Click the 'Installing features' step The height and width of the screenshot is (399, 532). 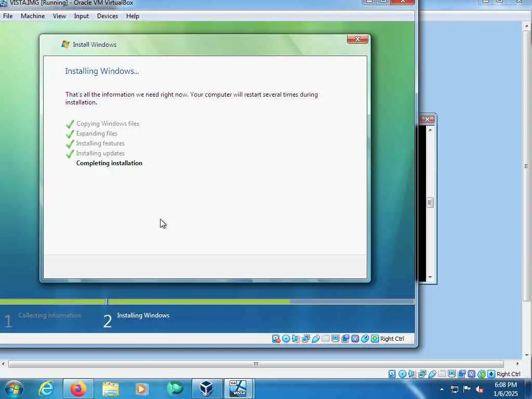(x=100, y=143)
